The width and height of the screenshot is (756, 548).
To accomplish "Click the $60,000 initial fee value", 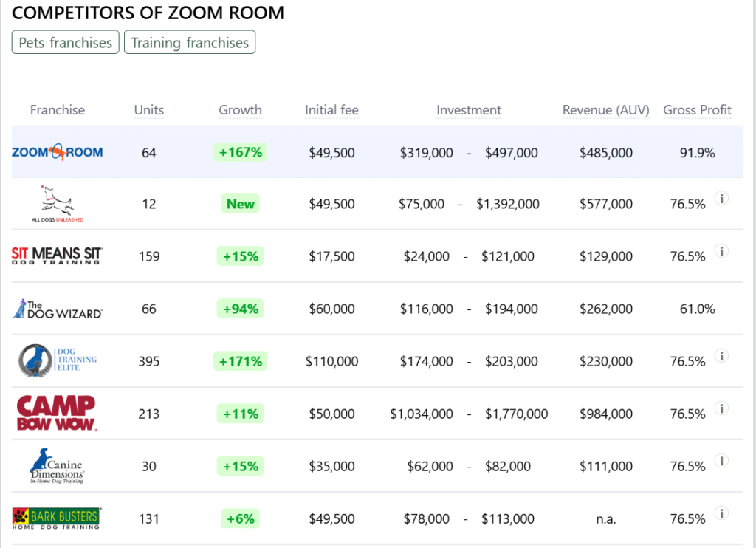I will 331,309.
